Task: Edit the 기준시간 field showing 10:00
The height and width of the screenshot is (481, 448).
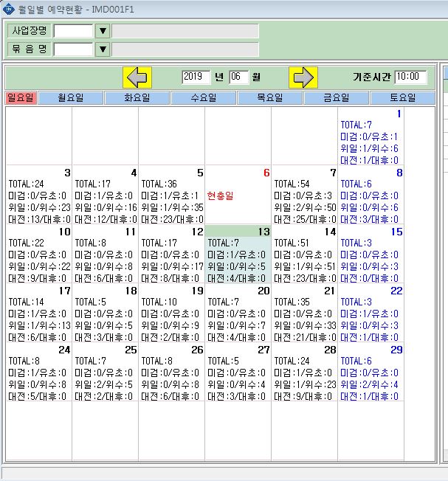Action: coord(410,77)
